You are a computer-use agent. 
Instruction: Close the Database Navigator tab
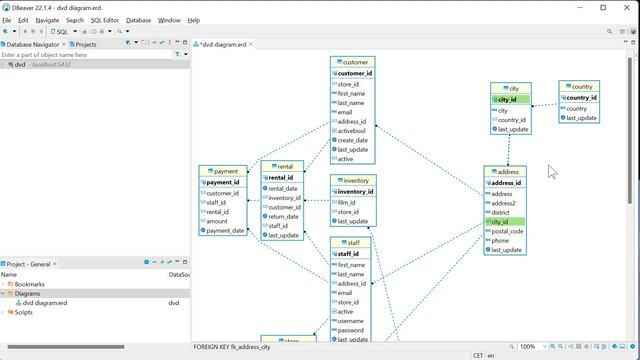coord(64,44)
